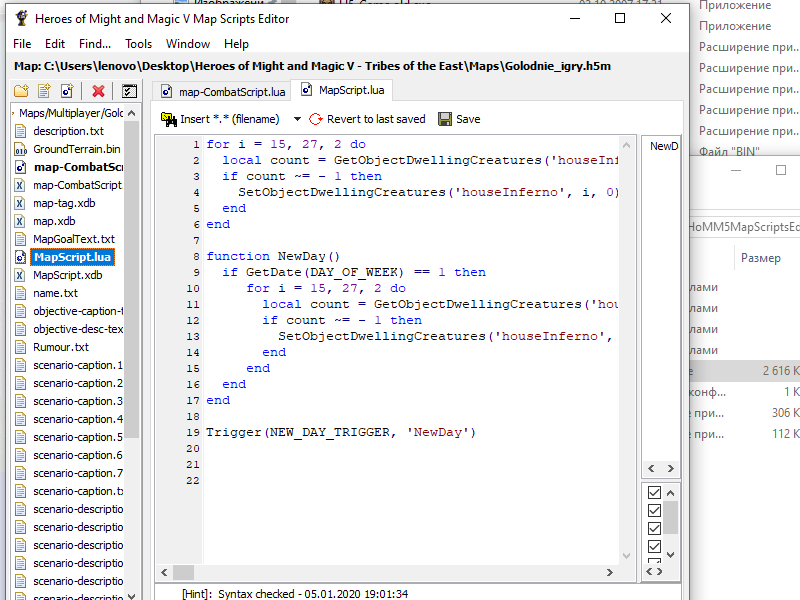Select the bold map-CombatScript Lua file

click(78, 167)
